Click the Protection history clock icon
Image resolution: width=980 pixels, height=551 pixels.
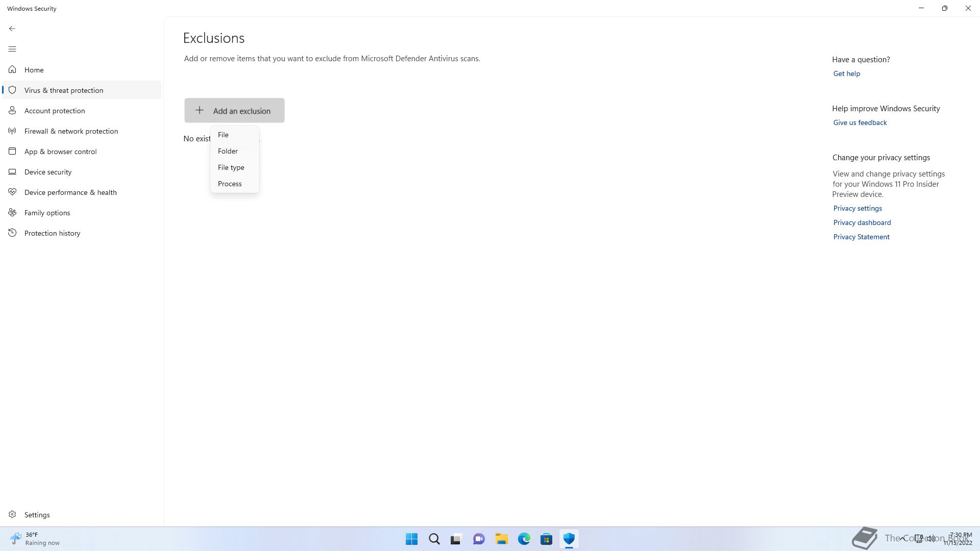point(12,233)
